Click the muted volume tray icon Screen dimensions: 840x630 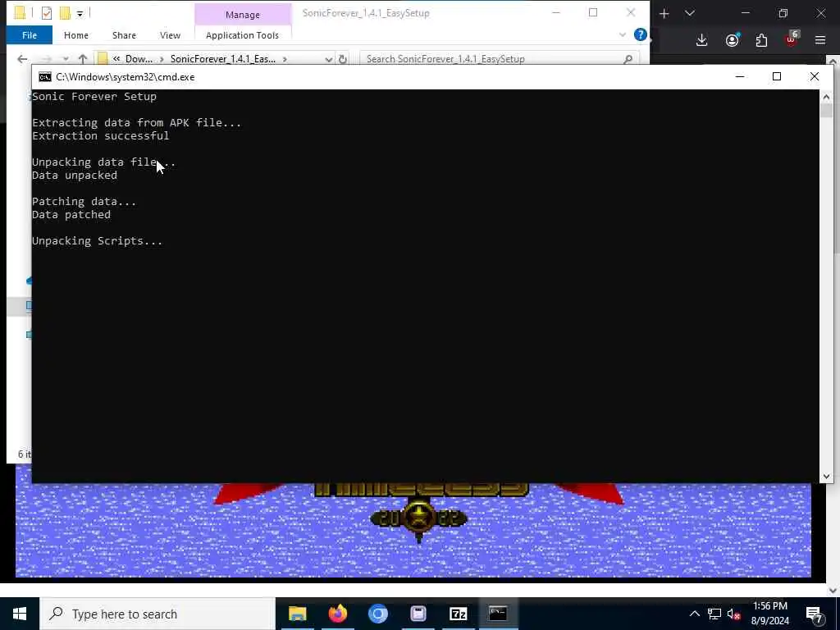pyautogui.click(x=734, y=614)
